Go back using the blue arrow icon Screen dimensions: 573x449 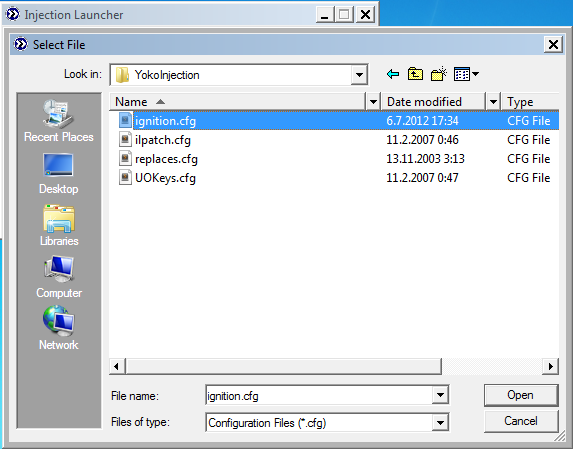coord(393,74)
